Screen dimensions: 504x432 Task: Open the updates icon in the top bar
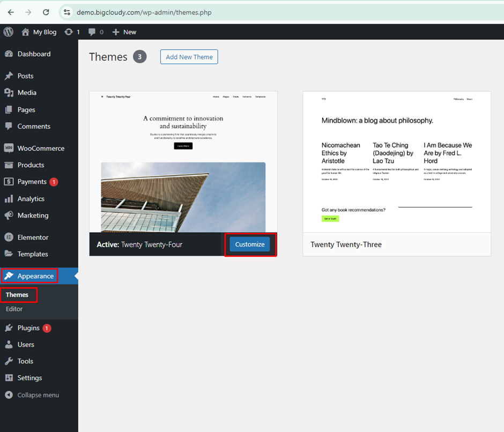click(x=69, y=32)
